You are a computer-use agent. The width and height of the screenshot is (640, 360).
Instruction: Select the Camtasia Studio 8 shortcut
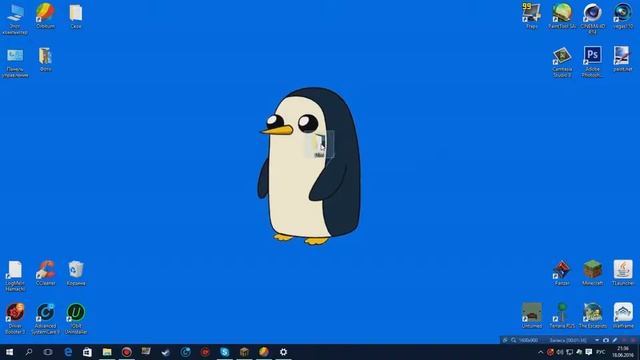click(x=562, y=62)
